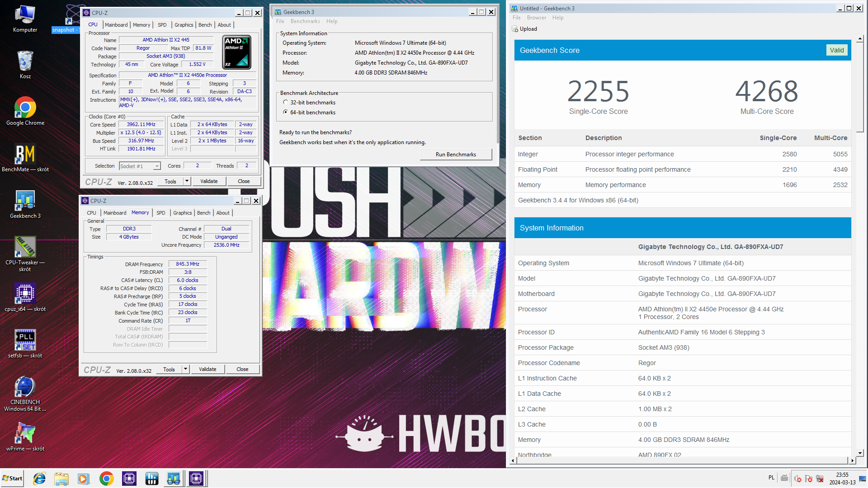868x488 pixels.
Task: Open About tab in top CPU-Z window
Action: click(224, 25)
